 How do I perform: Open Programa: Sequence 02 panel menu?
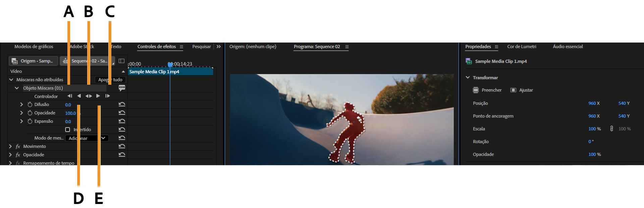pos(347,47)
